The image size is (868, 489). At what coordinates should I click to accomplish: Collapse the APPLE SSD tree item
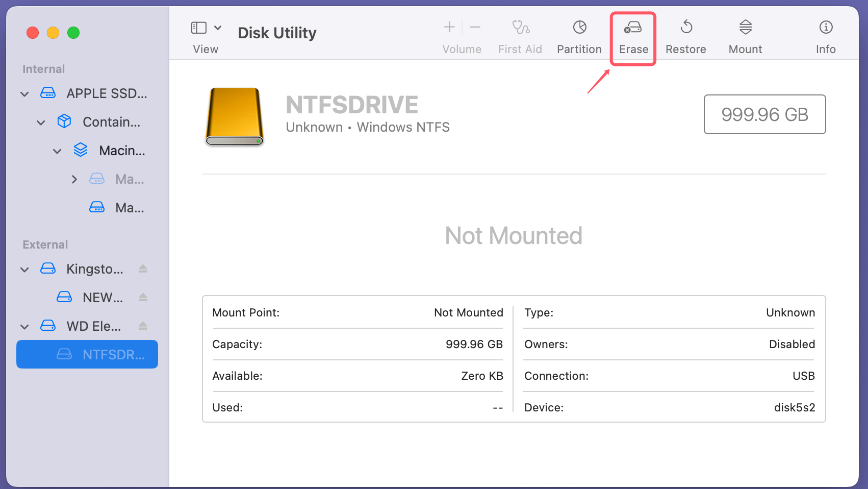click(x=24, y=93)
